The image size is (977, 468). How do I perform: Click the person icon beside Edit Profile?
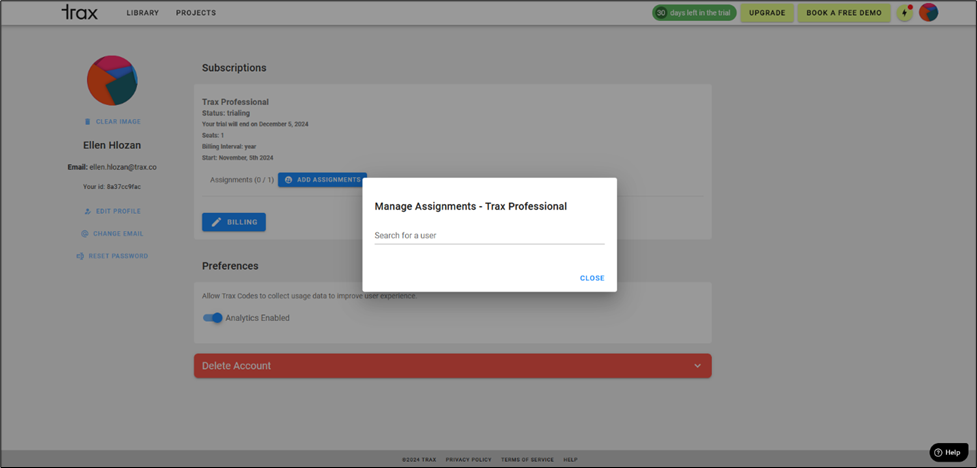(88, 211)
